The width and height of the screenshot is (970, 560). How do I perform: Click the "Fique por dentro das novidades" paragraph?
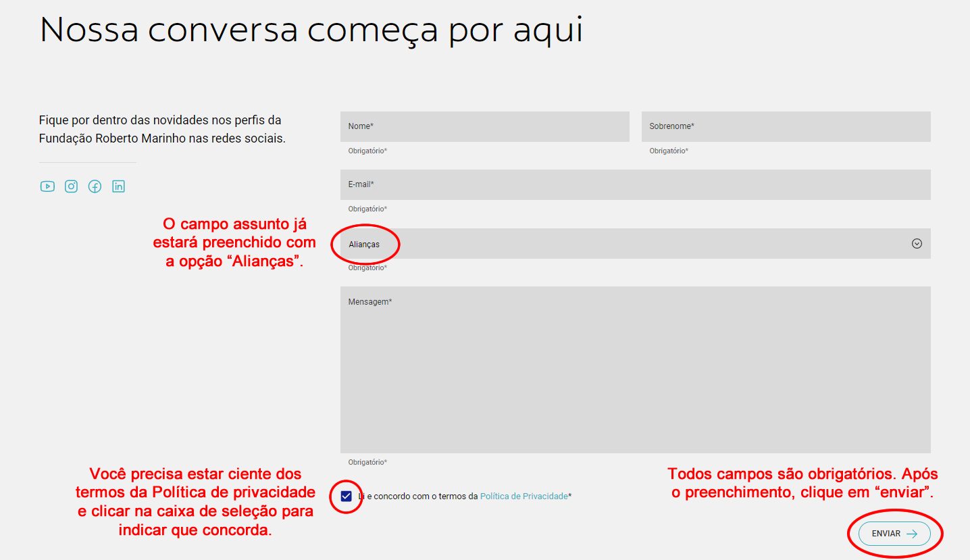162,129
